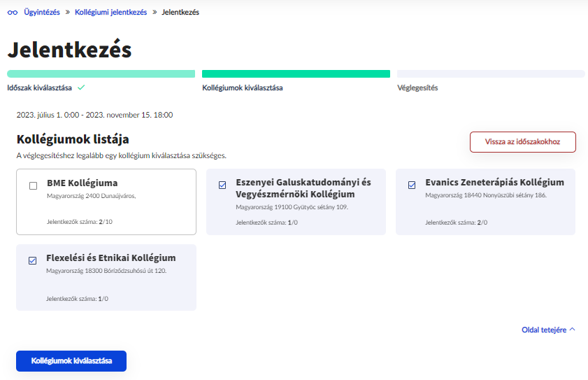Select the Kollégiumok kiválasztása step label
588x380 pixels.
pos(242,88)
